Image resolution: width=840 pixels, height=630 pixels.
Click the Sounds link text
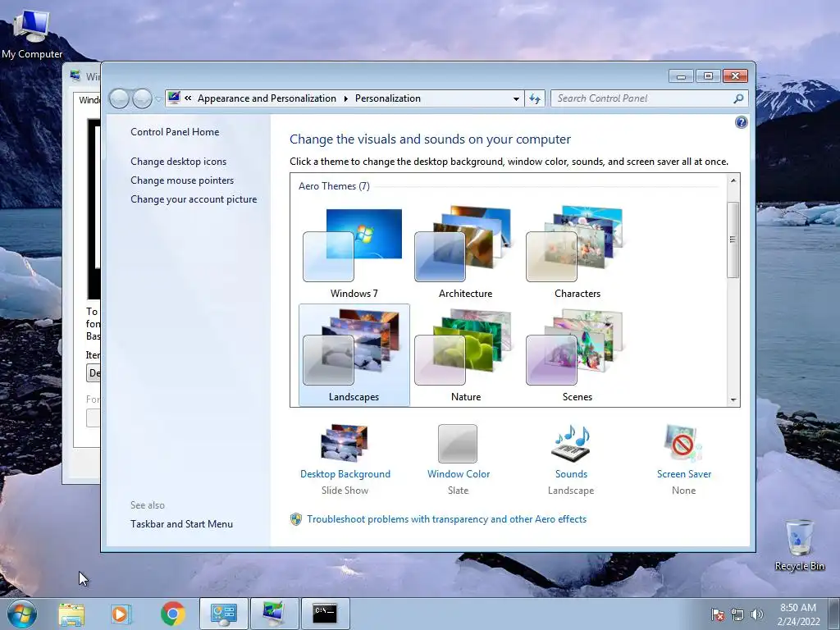tap(571, 474)
